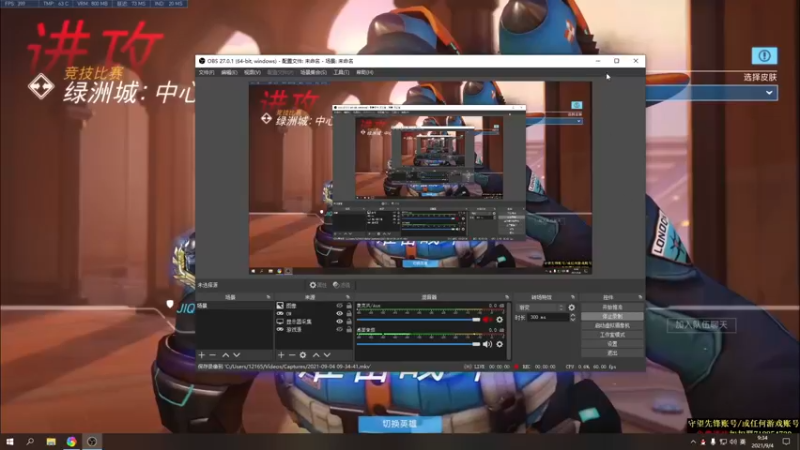Open Windows Start menu

click(x=10, y=441)
